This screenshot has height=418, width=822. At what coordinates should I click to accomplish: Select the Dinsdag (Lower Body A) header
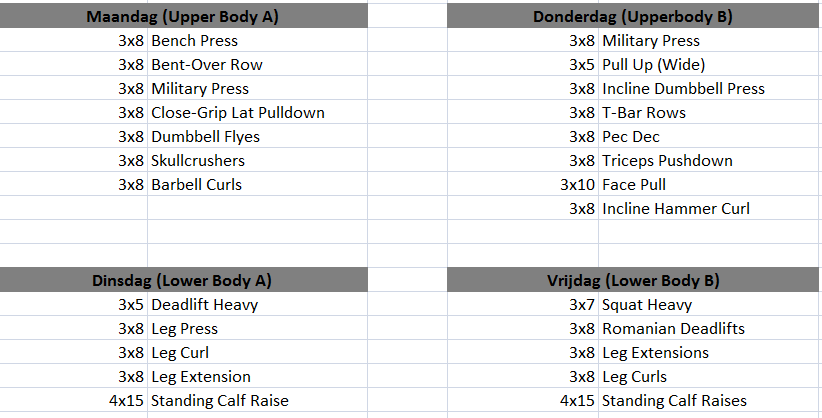(183, 281)
